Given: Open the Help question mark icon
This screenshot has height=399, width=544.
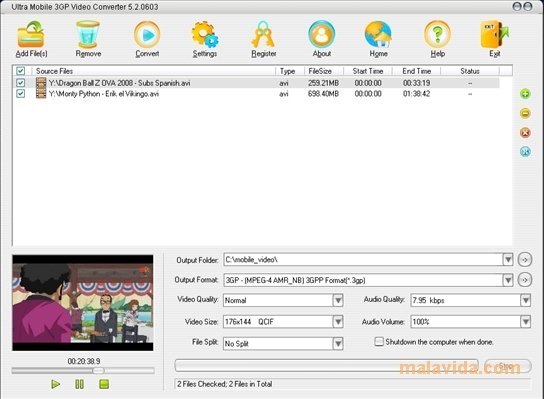Looking at the screenshot, I should point(437,34).
